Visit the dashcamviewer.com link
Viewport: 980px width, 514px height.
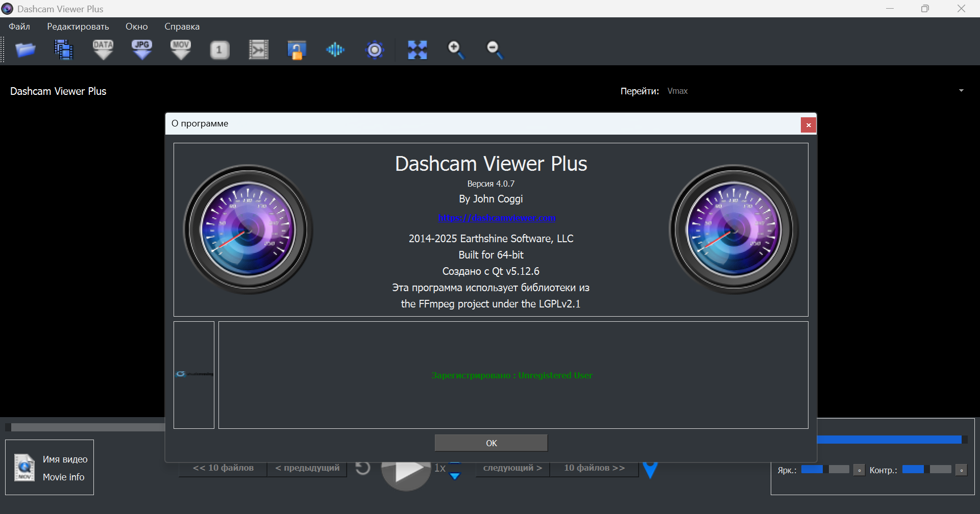(x=497, y=218)
